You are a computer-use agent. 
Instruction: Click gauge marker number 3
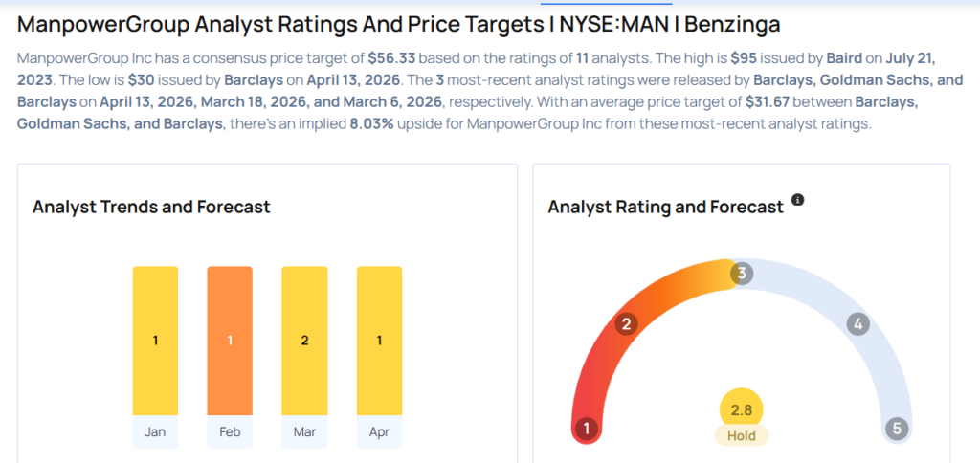coord(741,274)
